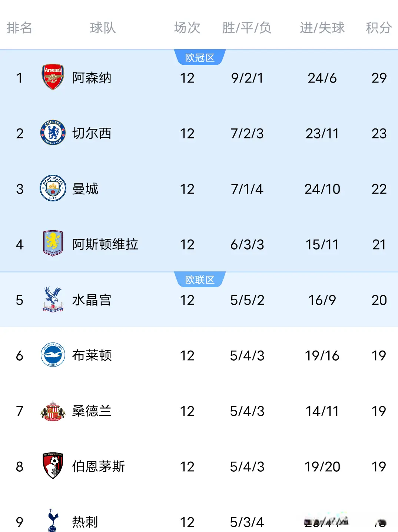Click the 积分 column header
The height and width of the screenshot is (532, 398).
[x=379, y=28]
